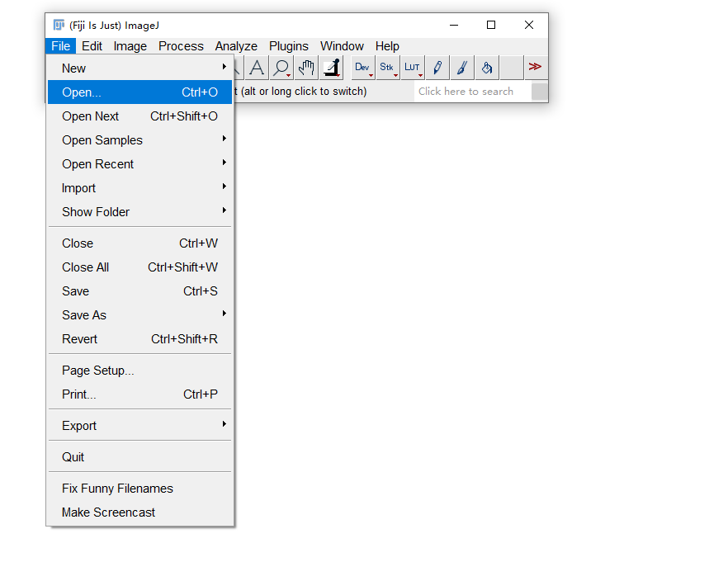Select the Paintbrush tool

[x=462, y=68]
